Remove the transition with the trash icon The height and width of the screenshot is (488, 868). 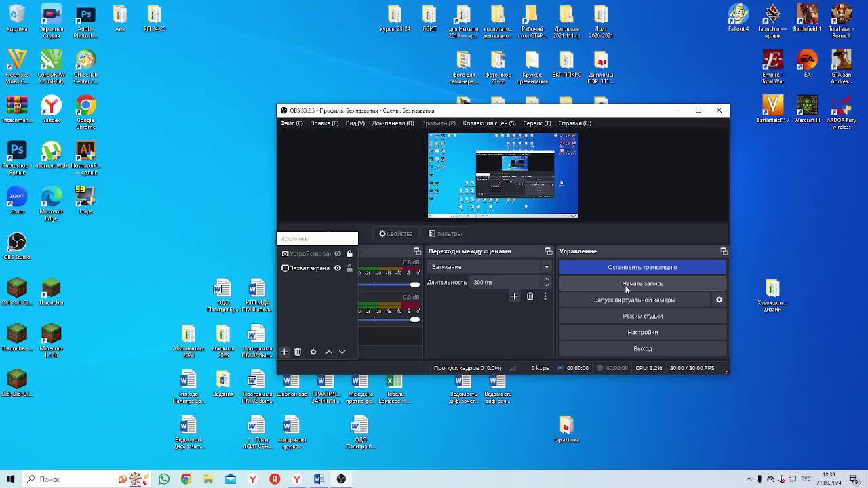click(530, 296)
